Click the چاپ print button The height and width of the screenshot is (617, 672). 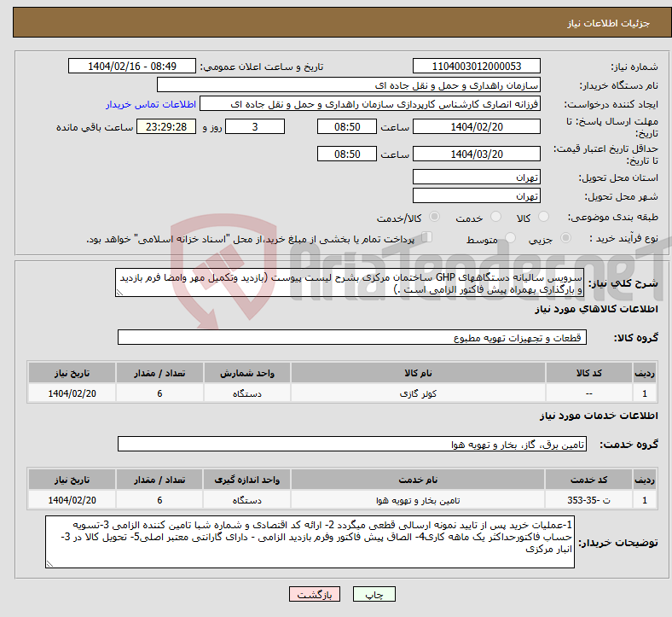click(x=374, y=594)
